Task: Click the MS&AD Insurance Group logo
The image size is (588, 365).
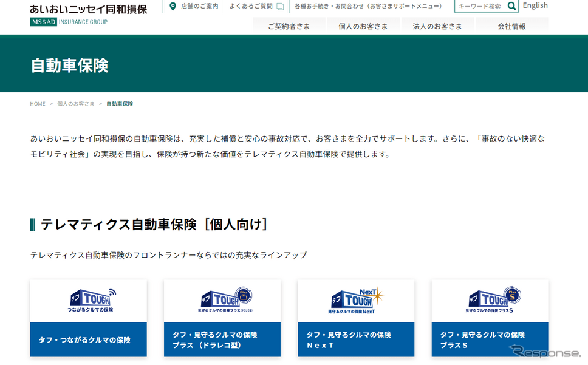Action: (x=69, y=22)
